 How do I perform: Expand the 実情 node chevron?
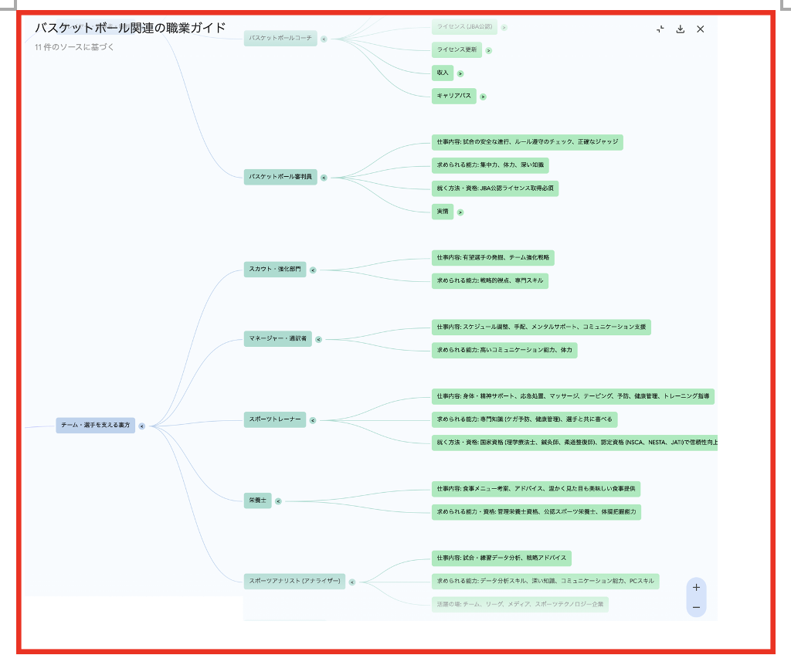point(460,212)
